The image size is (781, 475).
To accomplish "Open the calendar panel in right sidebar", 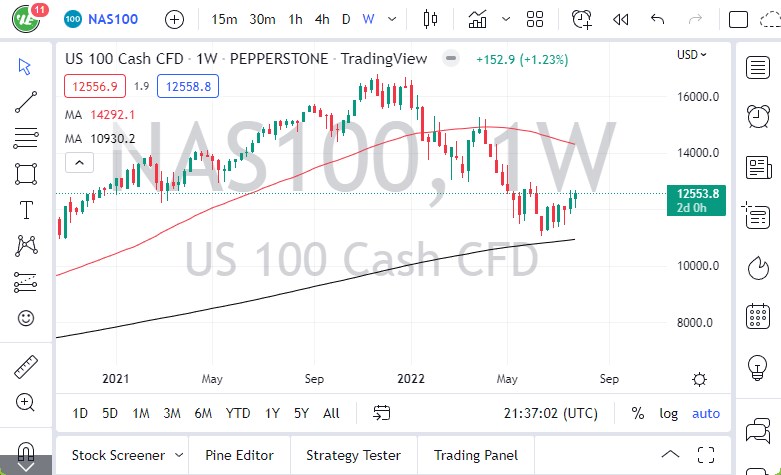I will pos(758,316).
